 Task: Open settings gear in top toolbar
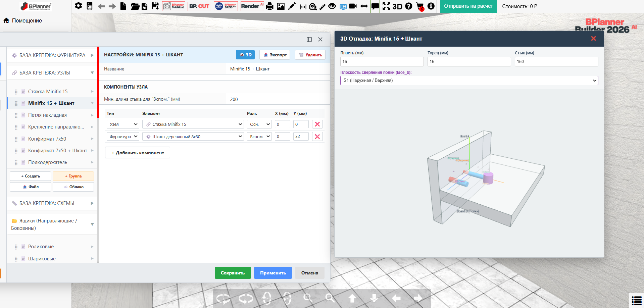click(x=79, y=6)
